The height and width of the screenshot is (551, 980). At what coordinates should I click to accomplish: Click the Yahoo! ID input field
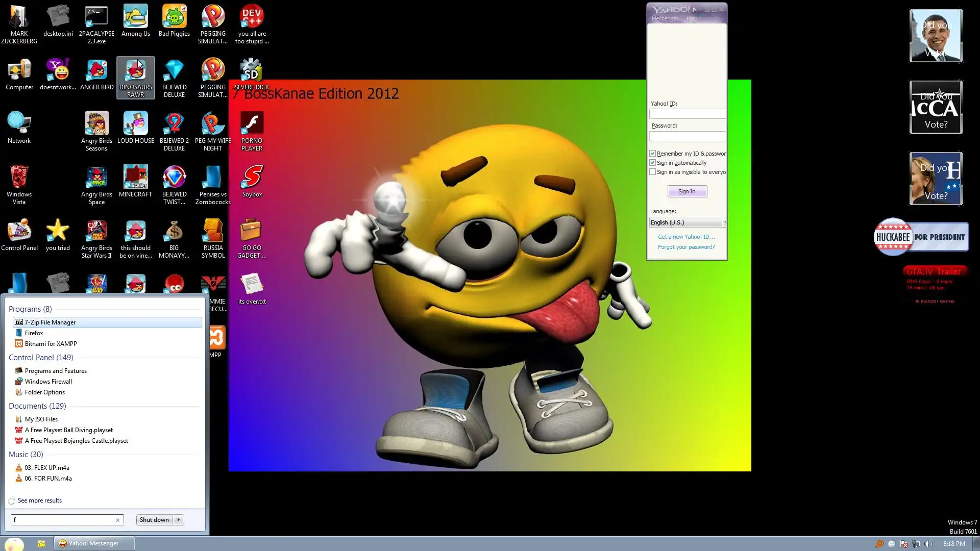[687, 114]
